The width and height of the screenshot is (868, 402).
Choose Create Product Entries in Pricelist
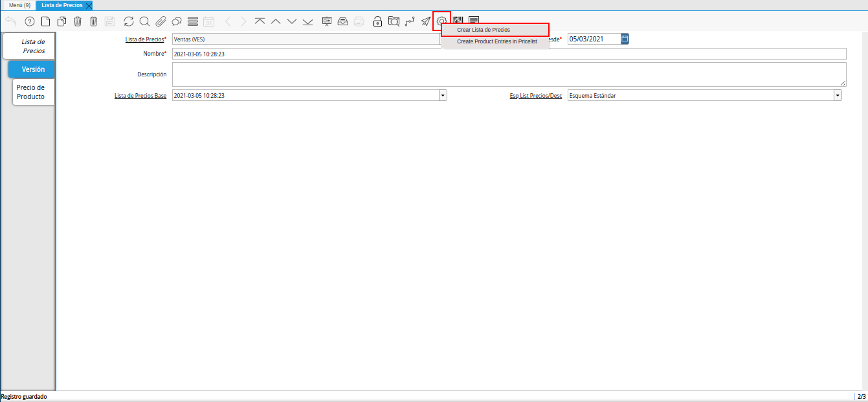click(x=495, y=41)
